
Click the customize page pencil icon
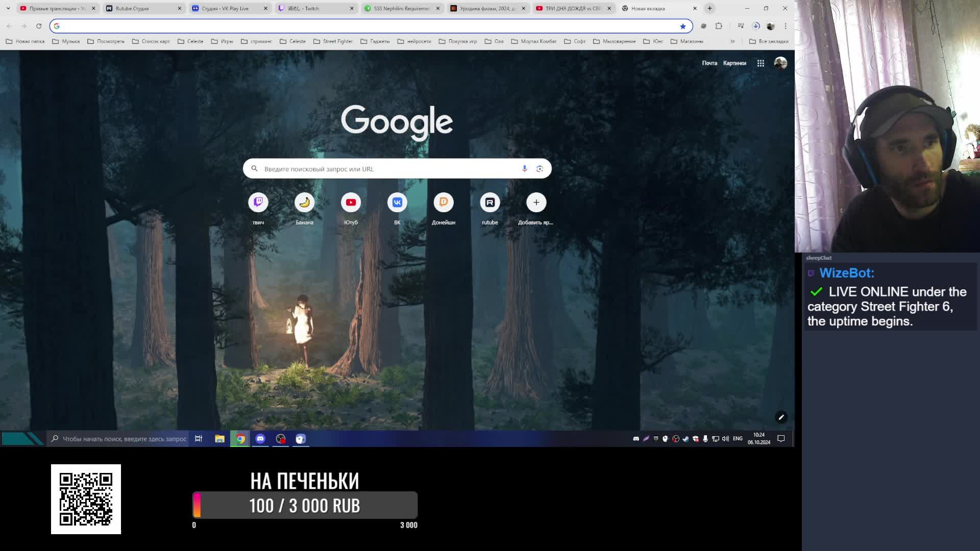781,417
